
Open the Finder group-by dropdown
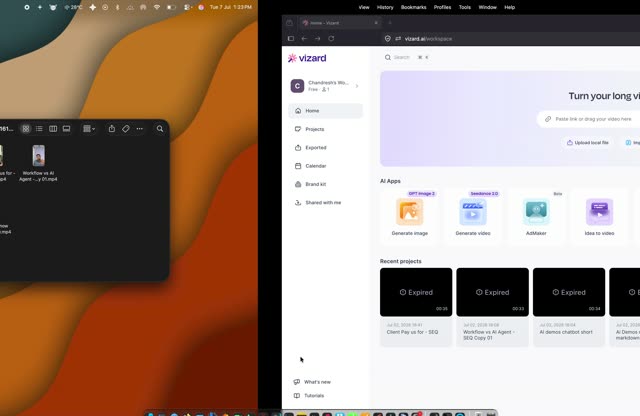tap(89, 129)
